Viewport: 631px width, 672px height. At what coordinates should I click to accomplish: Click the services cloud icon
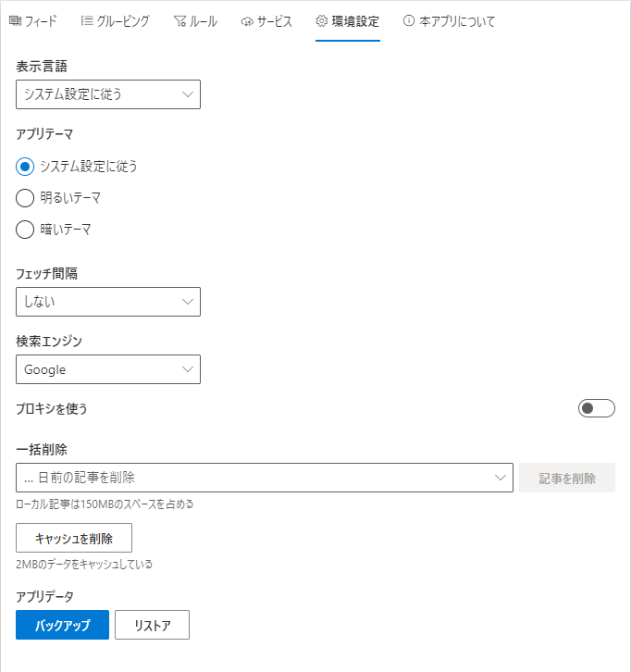tap(247, 21)
